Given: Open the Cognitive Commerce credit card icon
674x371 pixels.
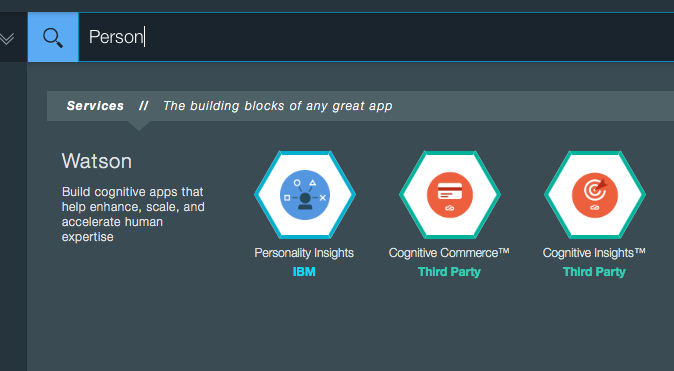Looking at the screenshot, I should 450,195.
